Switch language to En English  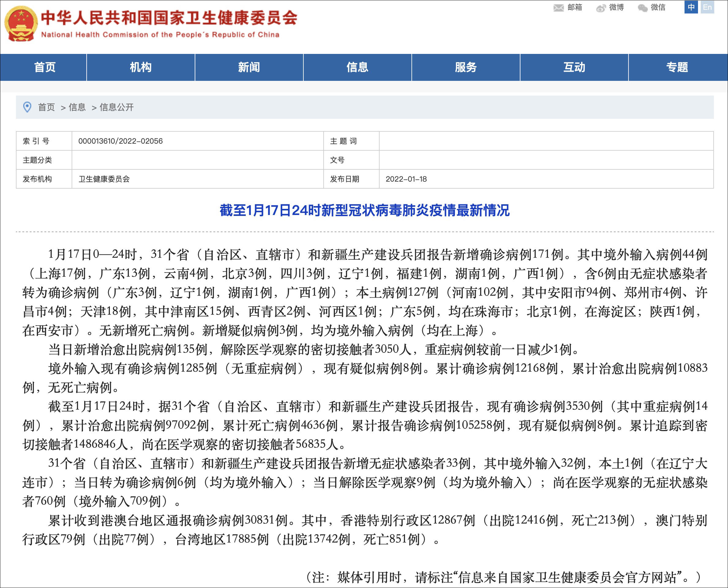pos(707,7)
